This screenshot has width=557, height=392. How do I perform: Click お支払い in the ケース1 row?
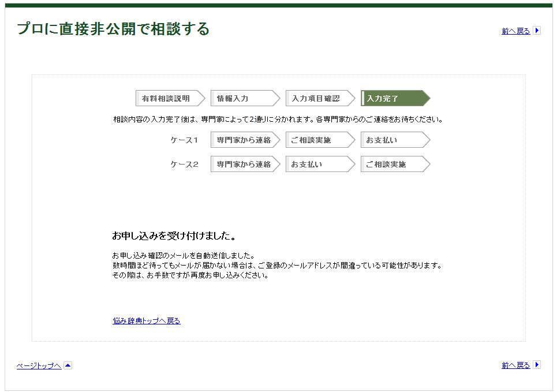coord(395,140)
